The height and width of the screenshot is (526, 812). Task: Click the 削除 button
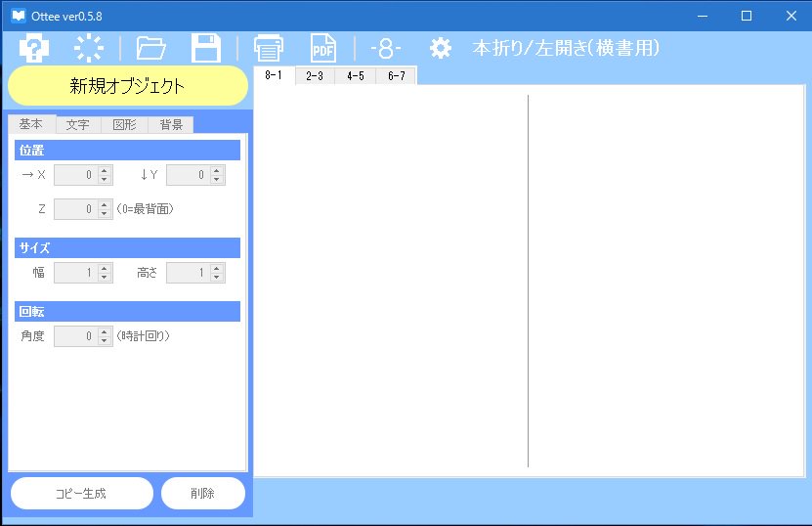[202, 494]
